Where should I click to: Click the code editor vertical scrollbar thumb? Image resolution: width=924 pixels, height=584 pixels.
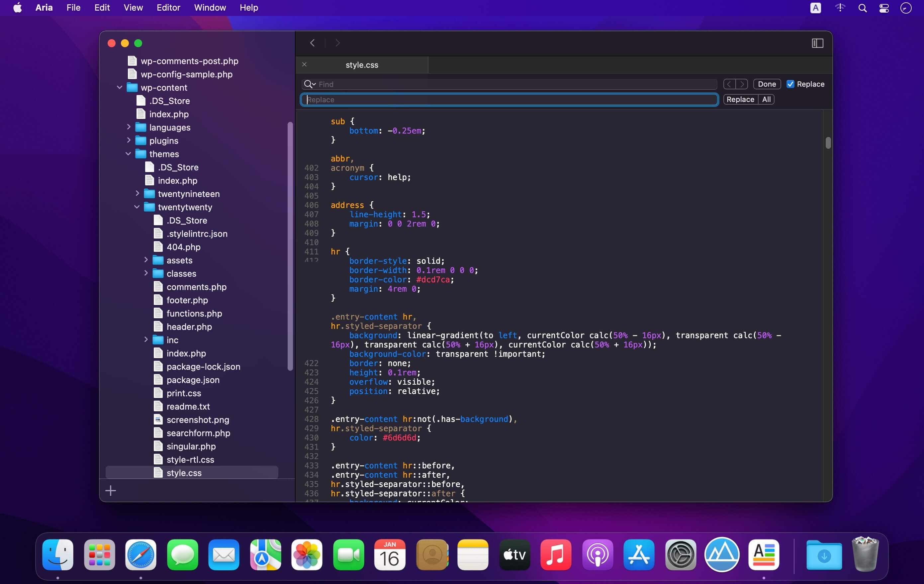point(828,143)
